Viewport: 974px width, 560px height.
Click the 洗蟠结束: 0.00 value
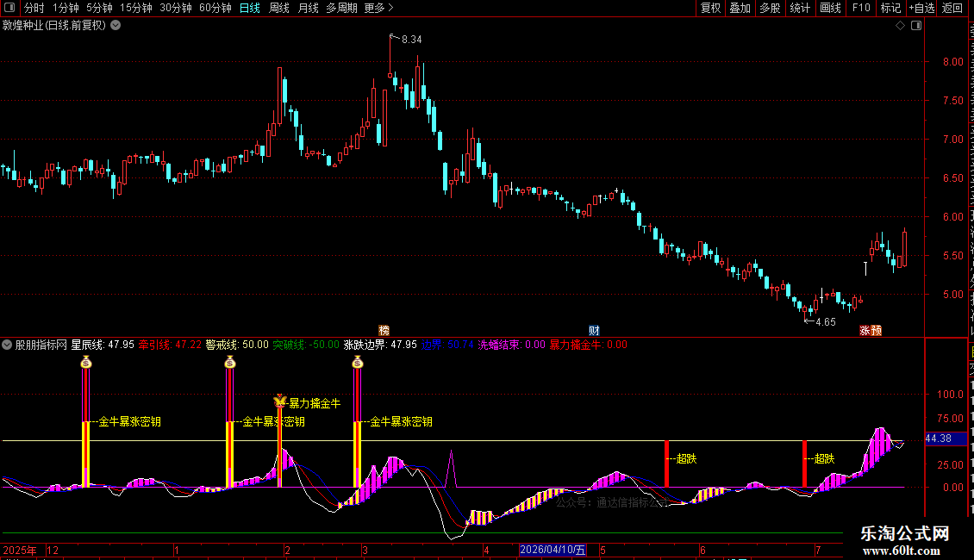click(512, 345)
